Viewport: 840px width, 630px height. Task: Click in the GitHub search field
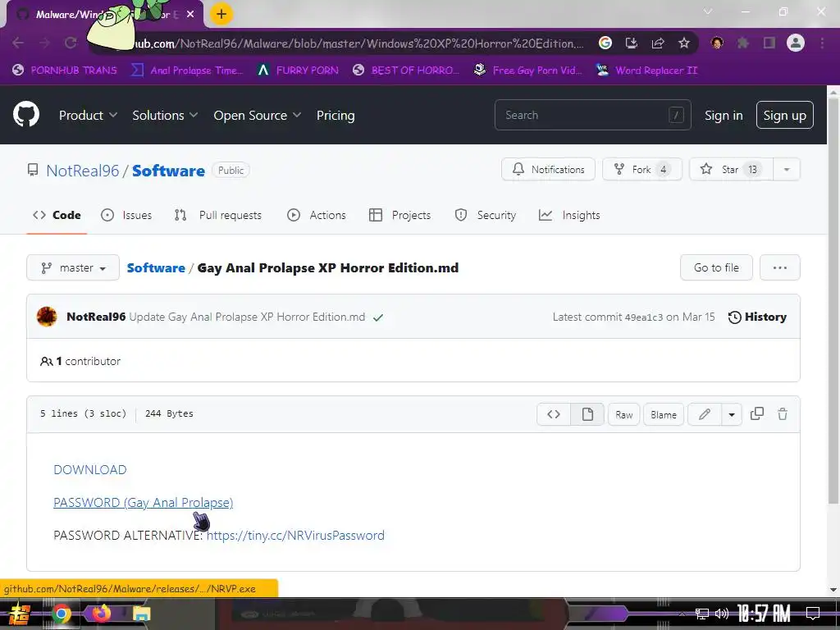click(592, 115)
